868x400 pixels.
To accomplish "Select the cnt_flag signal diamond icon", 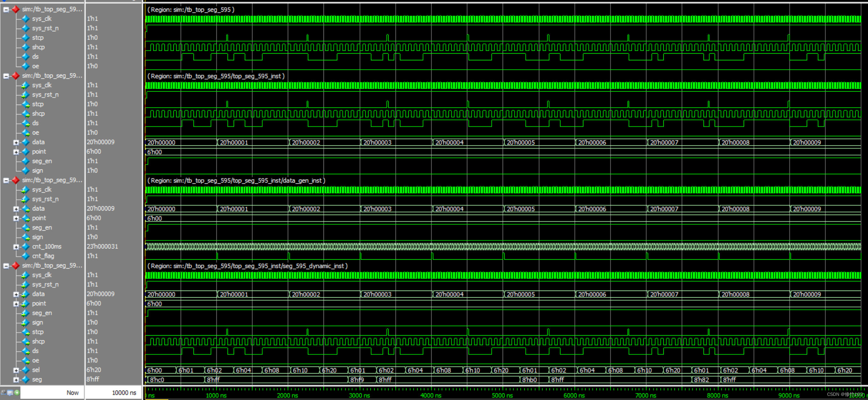I will click(26, 256).
